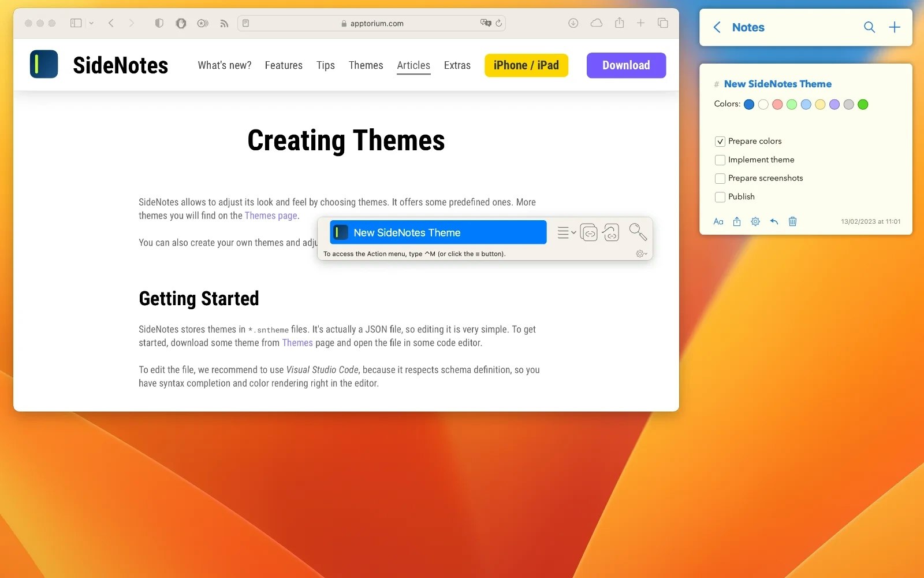Open the Safari share menu
Screen dimensions: 924x578
tap(620, 23)
